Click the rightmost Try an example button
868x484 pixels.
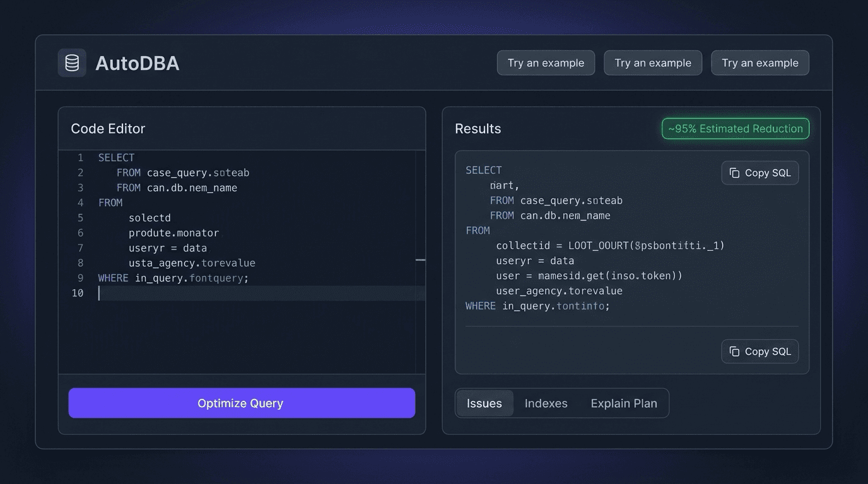coord(760,63)
